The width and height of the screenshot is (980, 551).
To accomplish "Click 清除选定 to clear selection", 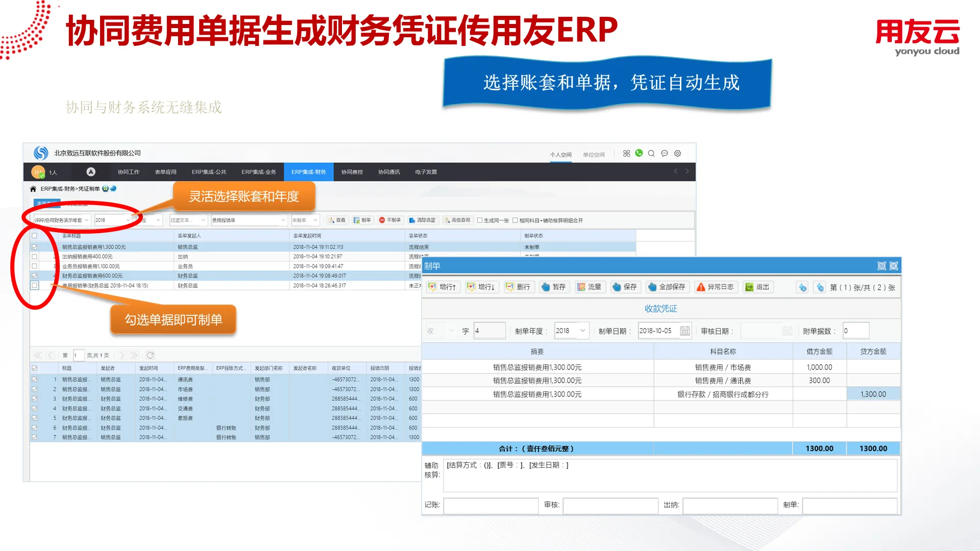I will coord(422,220).
